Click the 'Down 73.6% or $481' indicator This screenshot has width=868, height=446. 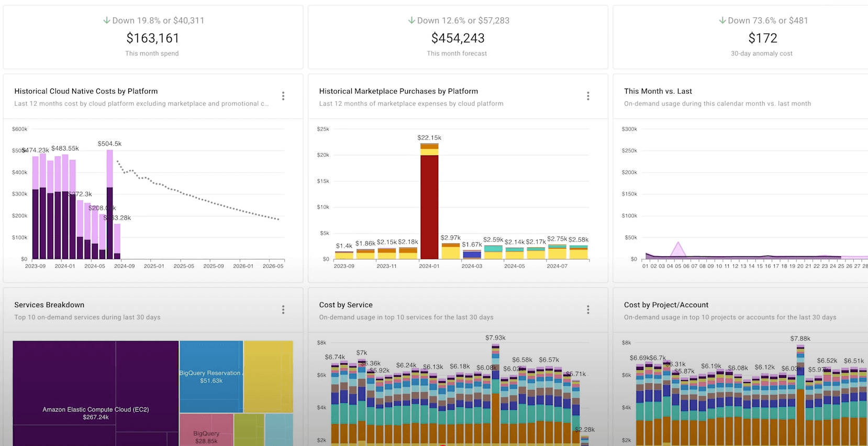click(x=763, y=20)
